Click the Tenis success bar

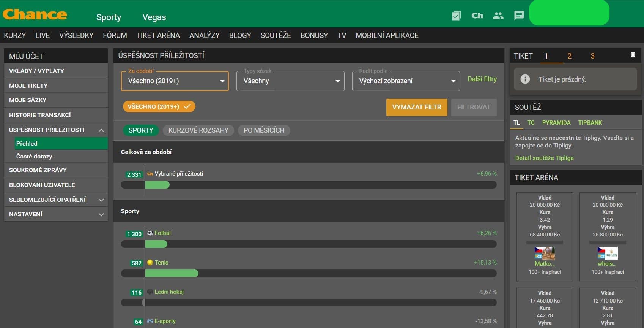click(309, 273)
